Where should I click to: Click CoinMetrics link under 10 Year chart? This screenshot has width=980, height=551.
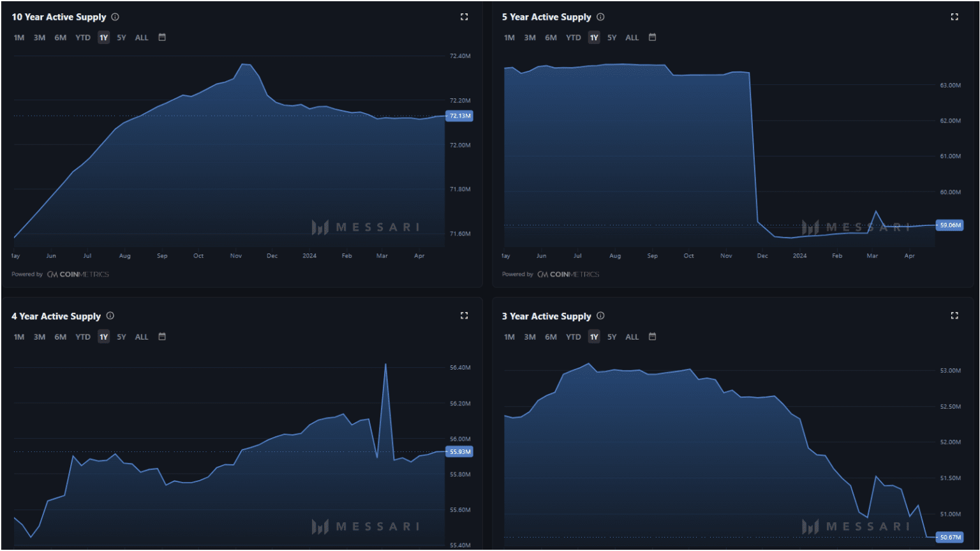78,275
